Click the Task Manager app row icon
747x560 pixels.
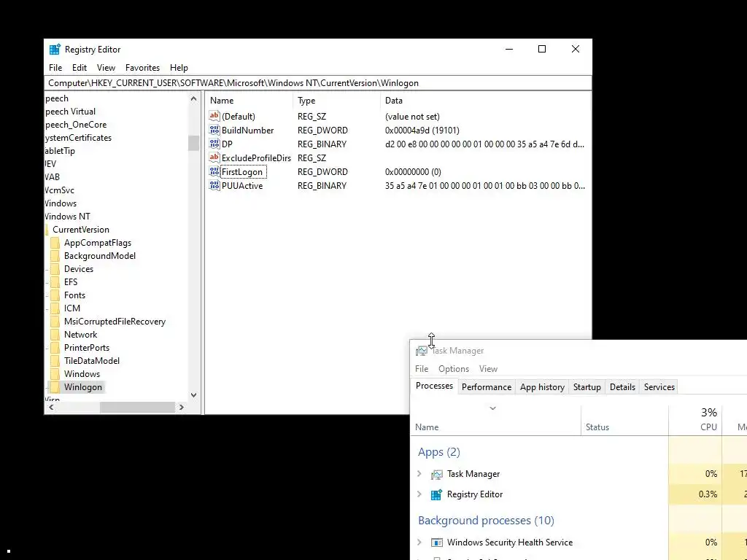pyautogui.click(x=436, y=474)
